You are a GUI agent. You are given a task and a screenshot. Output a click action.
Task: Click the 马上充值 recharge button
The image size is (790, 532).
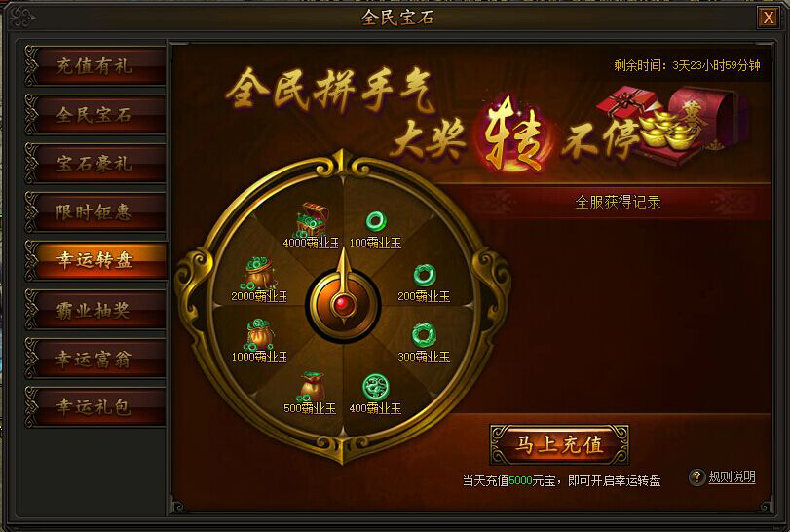pyautogui.click(x=559, y=445)
